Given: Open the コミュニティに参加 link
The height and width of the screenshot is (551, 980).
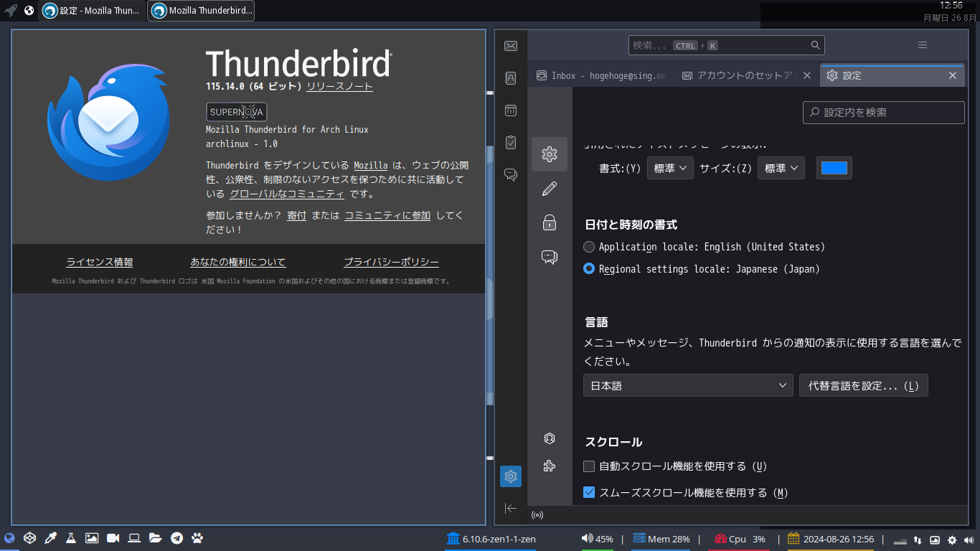Looking at the screenshot, I should [387, 215].
